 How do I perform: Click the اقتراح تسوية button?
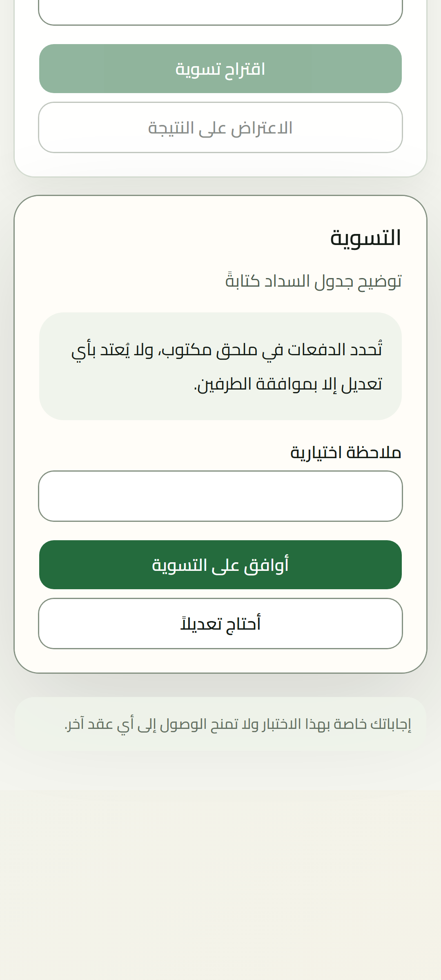tap(220, 69)
